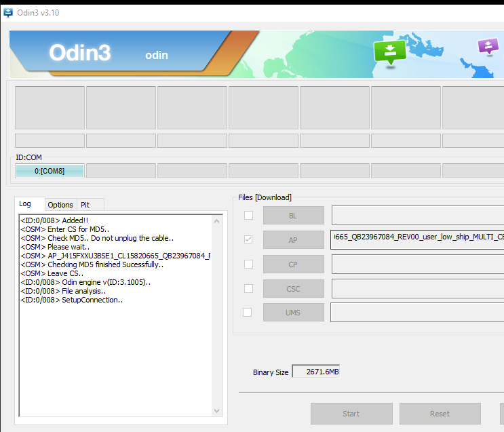This screenshot has width=504, height=432.
Task: Click log line 'Leave CS..'
Action: 52,273
